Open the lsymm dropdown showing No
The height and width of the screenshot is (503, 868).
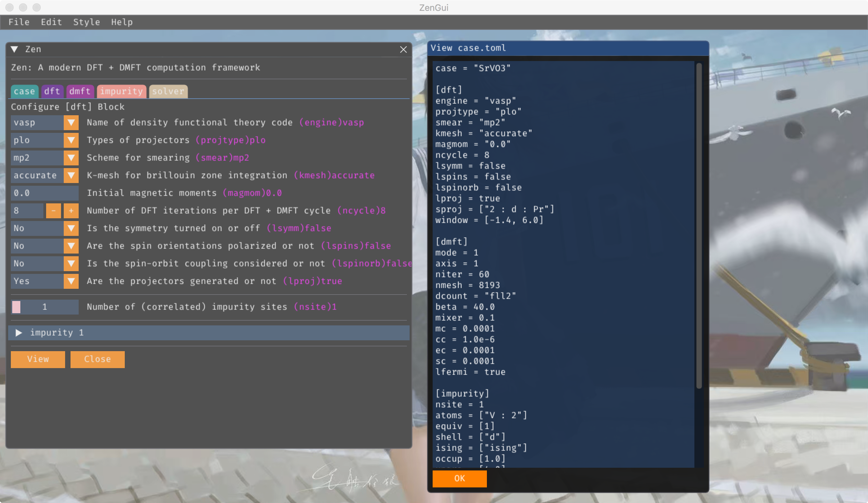point(45,228)
